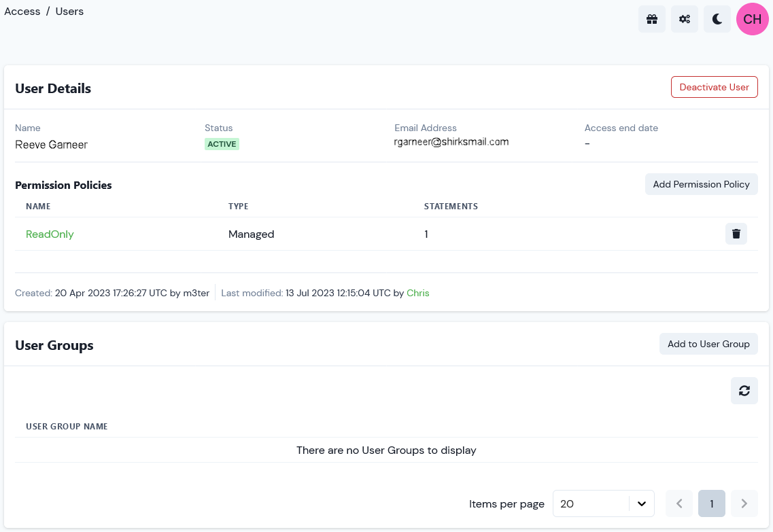Image resolution: width=773 pixels, height=532 pixels.
Task: Click Add to User Group button
Action: pyautogui.click(x=708, y=344)
